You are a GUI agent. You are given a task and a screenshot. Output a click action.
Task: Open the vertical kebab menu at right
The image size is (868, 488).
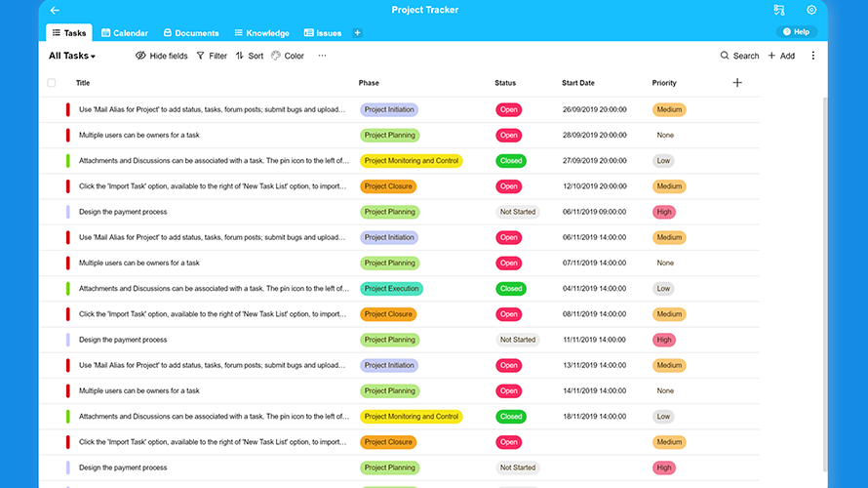[813, 56]
